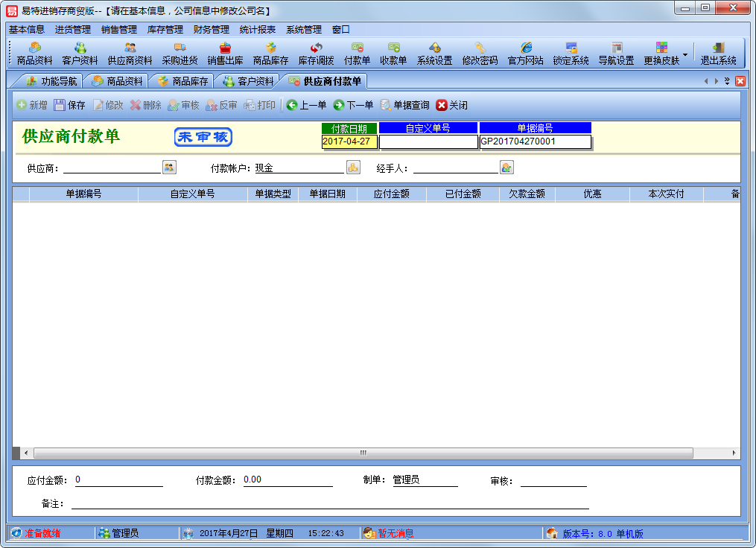Click the 删除 delete button
This screenshot has width=756, height=548.
click(x=145, y=105)
